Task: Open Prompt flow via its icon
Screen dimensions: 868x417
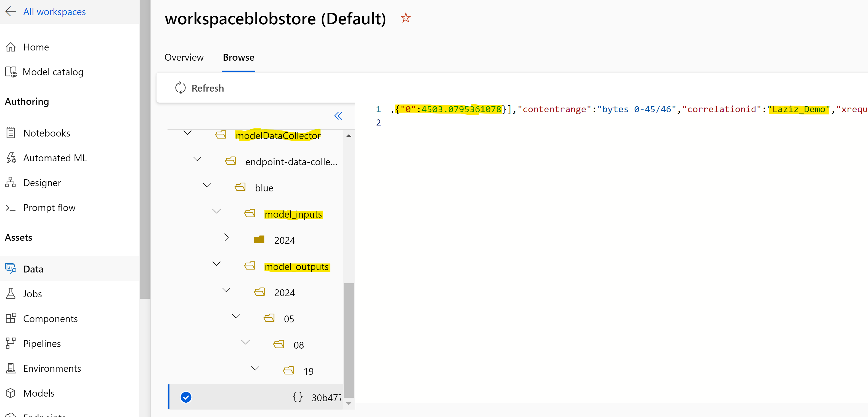Action: click(x=11, y=208)
